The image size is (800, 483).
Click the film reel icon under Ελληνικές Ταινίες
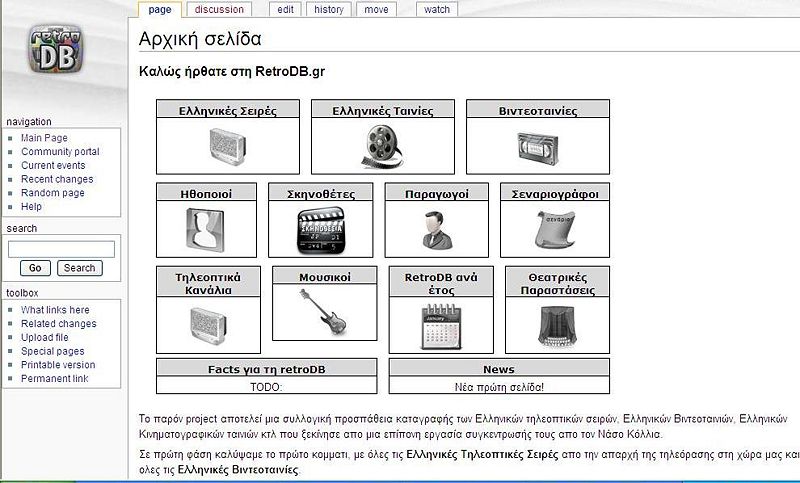click(x=383, y=147)
